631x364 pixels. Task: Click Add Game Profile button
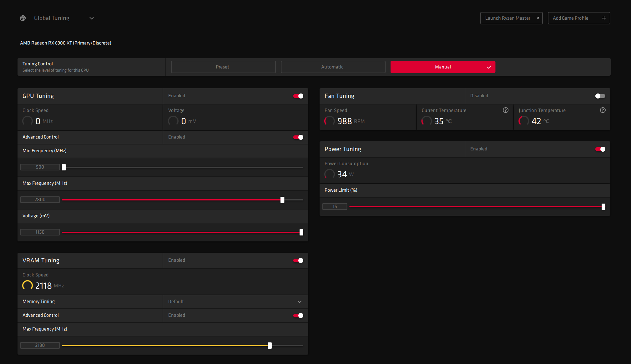[x=579, y=18]
